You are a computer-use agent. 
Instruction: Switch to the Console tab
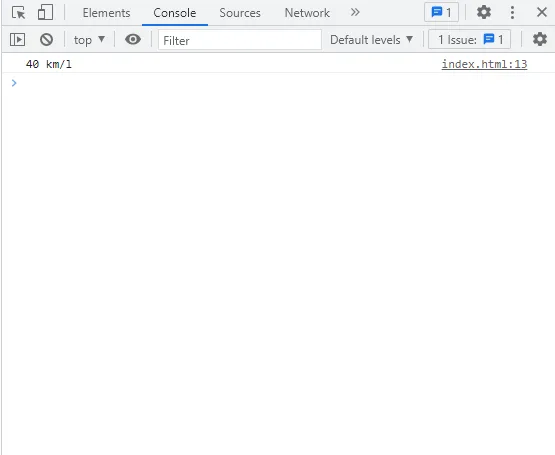click(174, 13)
